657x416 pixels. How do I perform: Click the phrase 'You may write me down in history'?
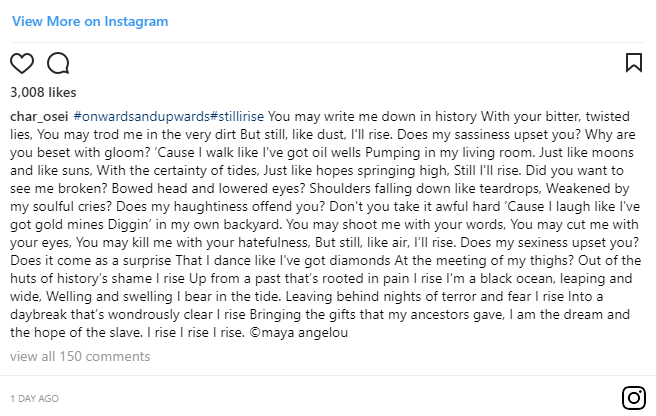point(372,116)
